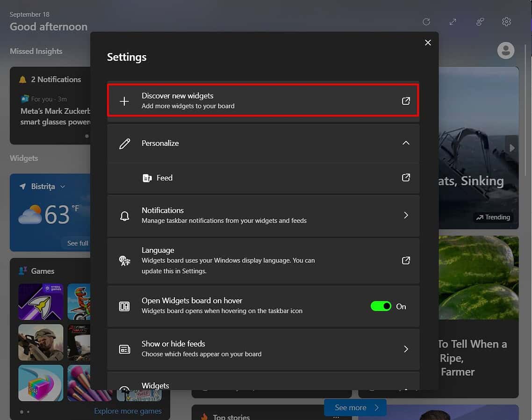The image size is (532, 420).
Task: Click the Feed icon in Personalize section
Action: tap(148, 178)
